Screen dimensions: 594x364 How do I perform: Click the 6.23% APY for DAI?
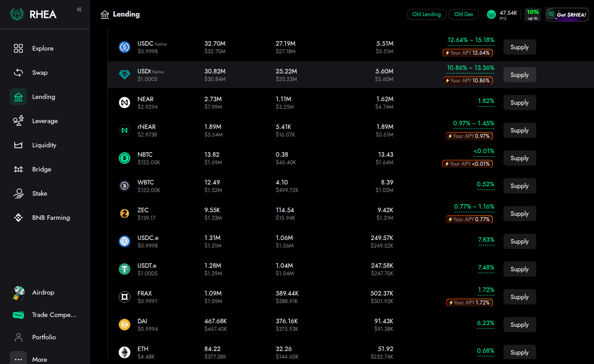point(486,323)
